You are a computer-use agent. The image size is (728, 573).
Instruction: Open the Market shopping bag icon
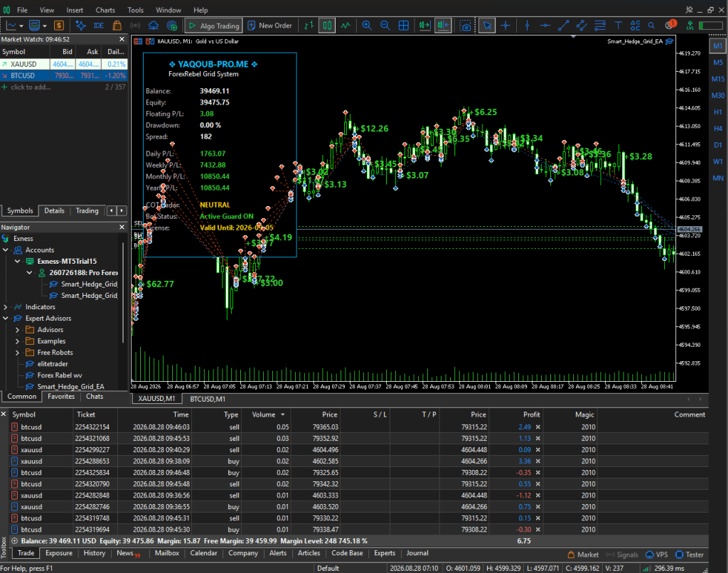117,26
